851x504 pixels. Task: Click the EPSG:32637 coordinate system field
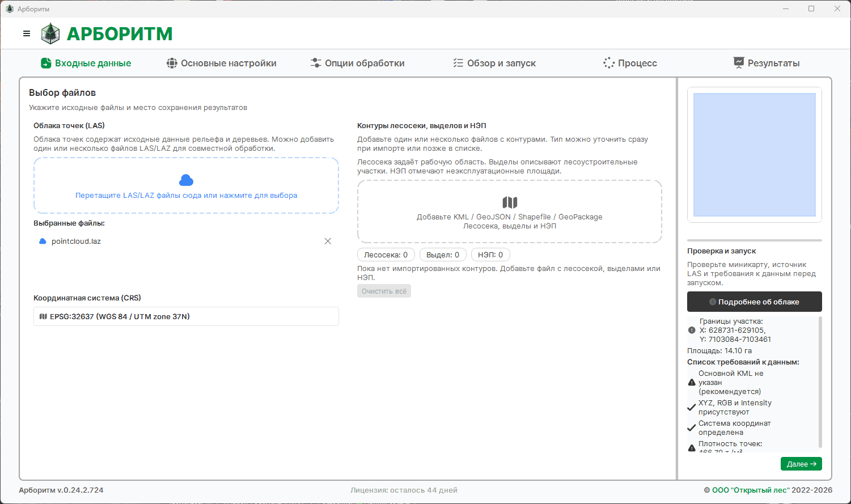coord(186,316)
